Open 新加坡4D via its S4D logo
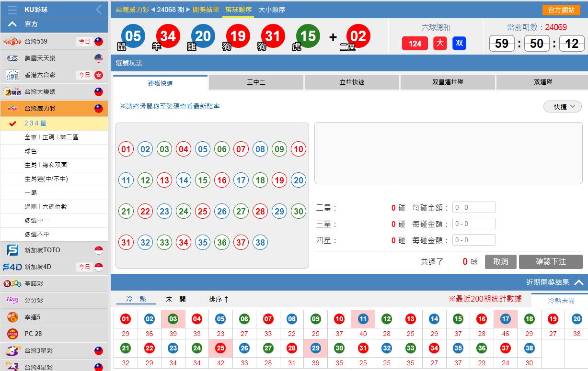Image resolution: width=588 pixels, height=371 pixels. click(x=12, y=267)
